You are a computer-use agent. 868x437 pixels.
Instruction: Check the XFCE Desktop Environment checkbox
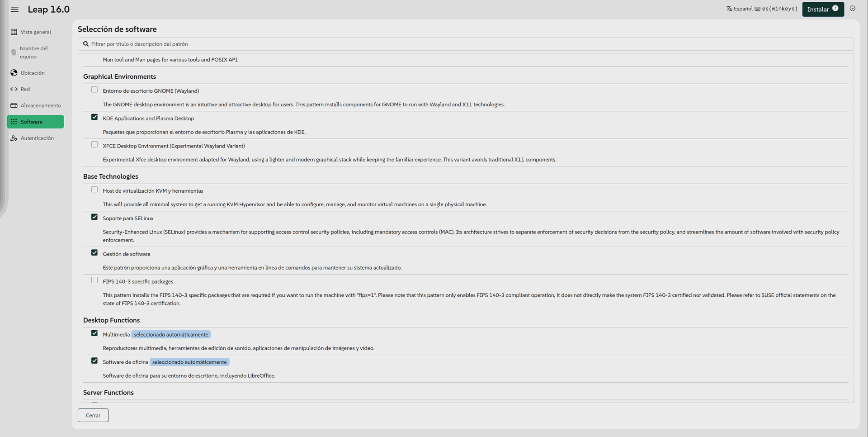[94, 145]
